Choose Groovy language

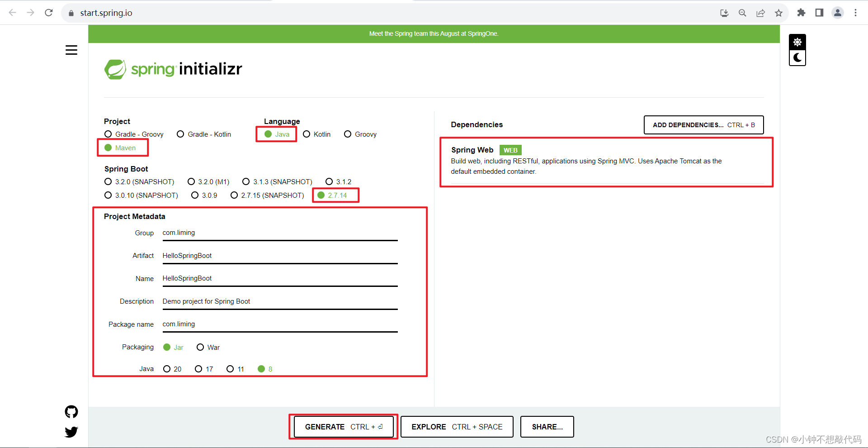(x=360, y=134)
